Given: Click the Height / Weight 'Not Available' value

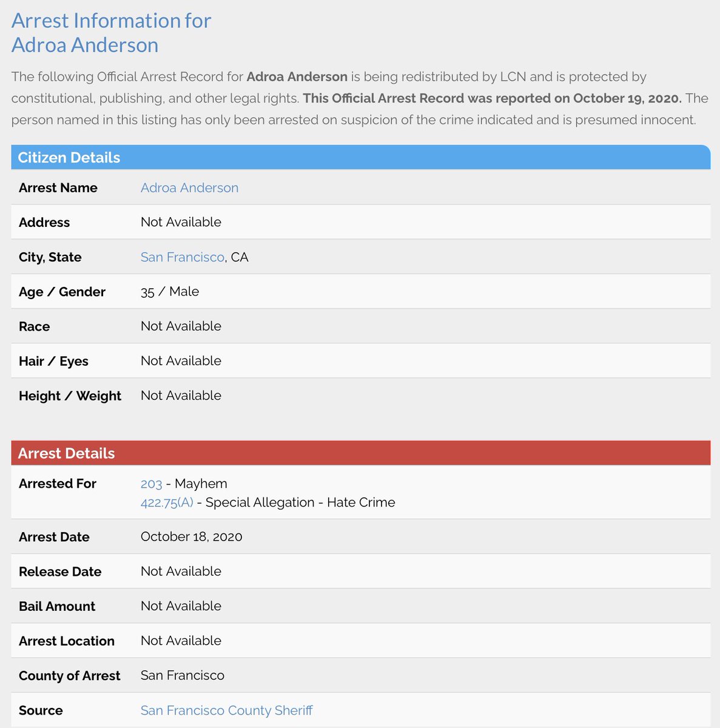Looking at the screenshot, I should pos(181,396).
